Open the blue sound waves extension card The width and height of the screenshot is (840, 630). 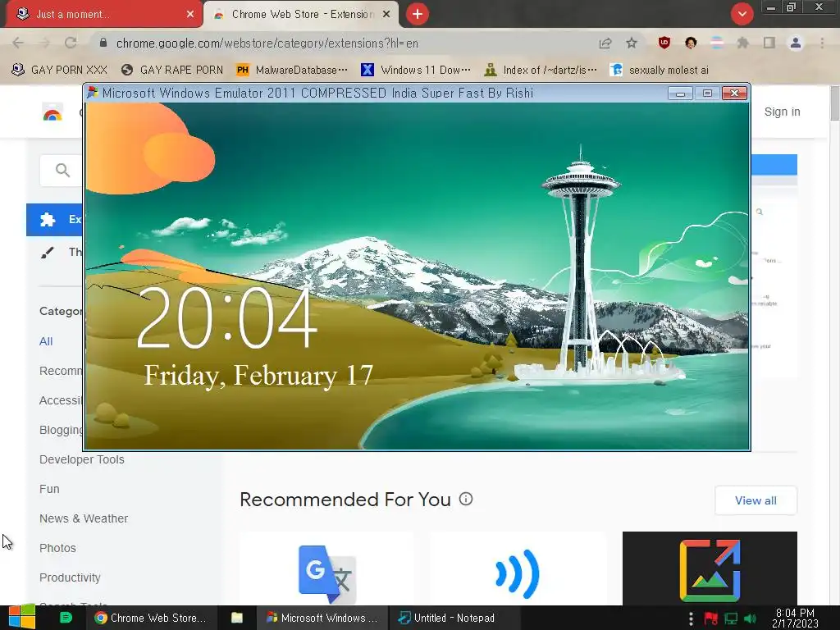(518, 568)
